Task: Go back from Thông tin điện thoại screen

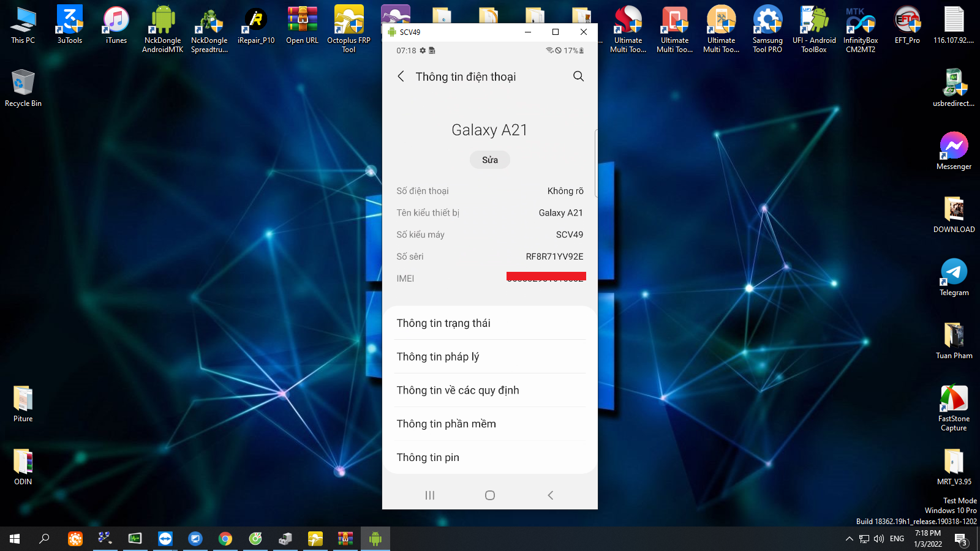Action: click(x=401, y=77)
